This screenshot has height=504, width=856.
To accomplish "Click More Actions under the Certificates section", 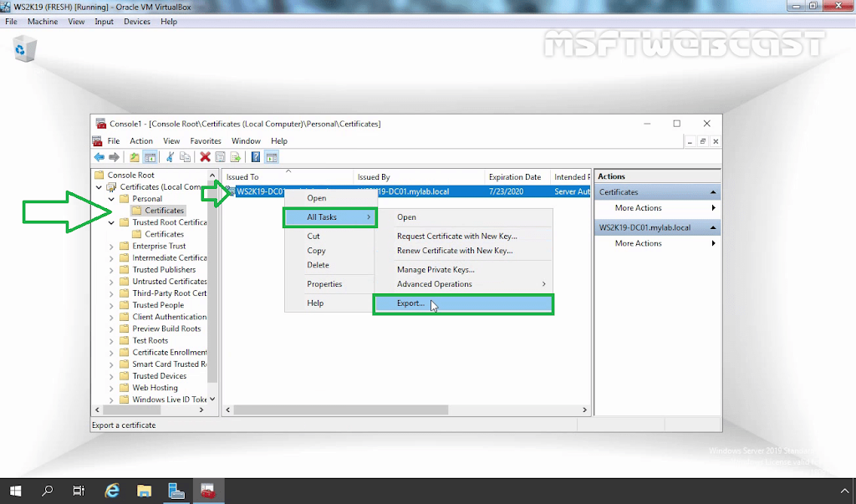I will pos(638,208).
